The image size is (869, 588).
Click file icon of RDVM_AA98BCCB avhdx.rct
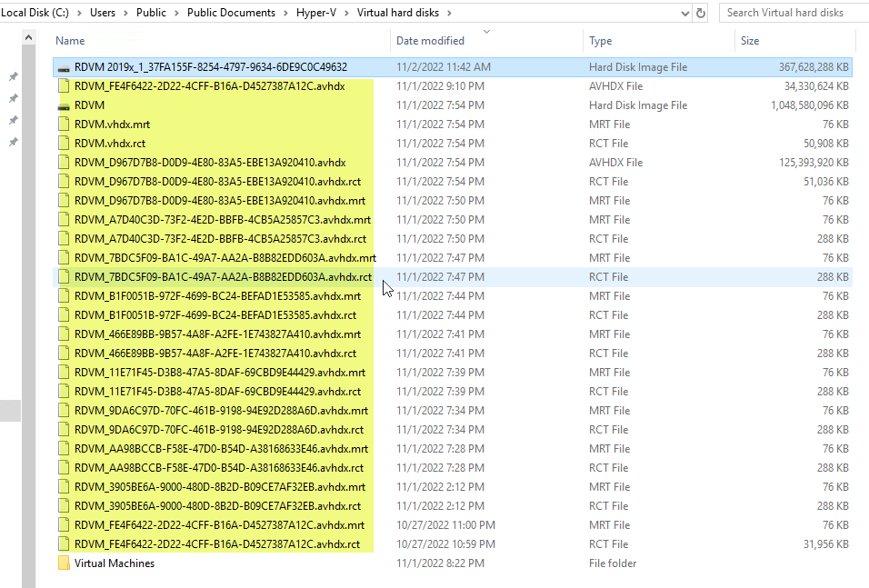(x=64, y=468)
